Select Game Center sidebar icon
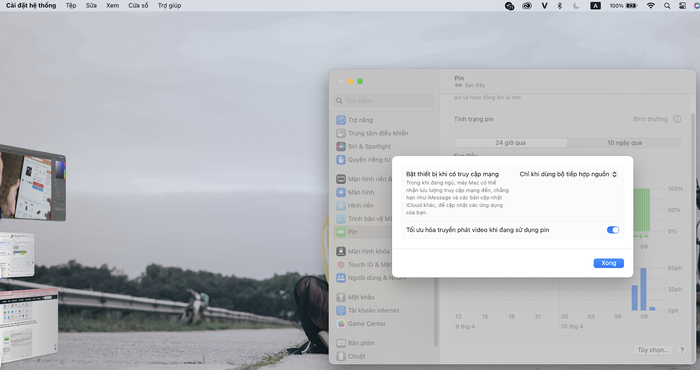Image resolution: width=700 pixels, height=370 pixels. [341, 324]
